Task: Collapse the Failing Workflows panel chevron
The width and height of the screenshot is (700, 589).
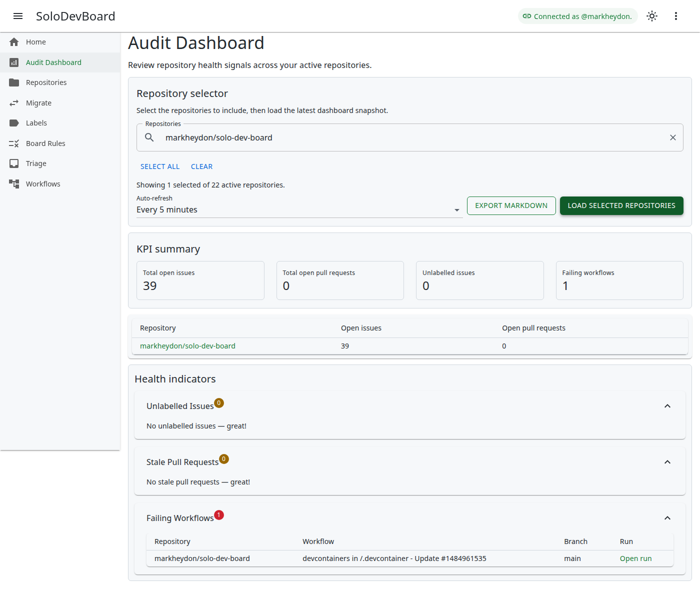Action: point(667,518)
